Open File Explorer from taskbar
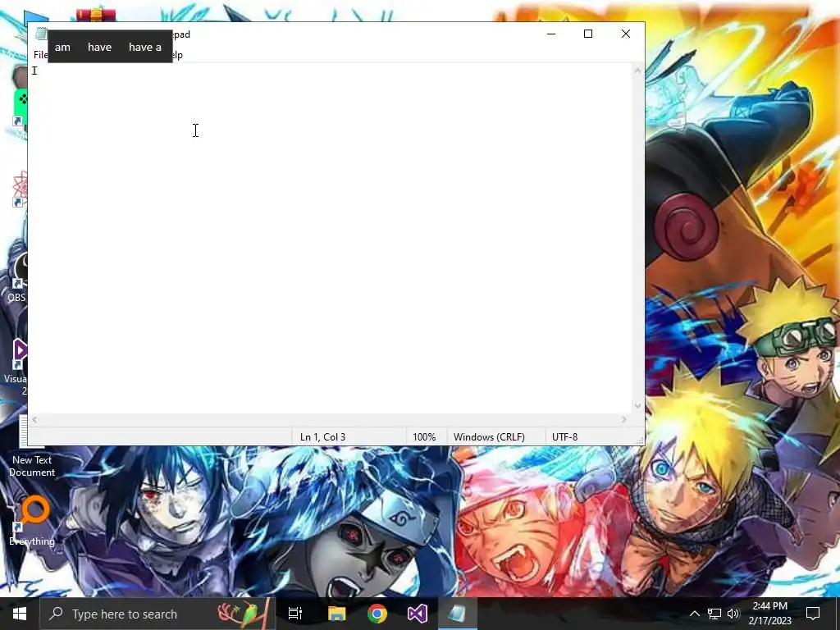 pos(337,614)
